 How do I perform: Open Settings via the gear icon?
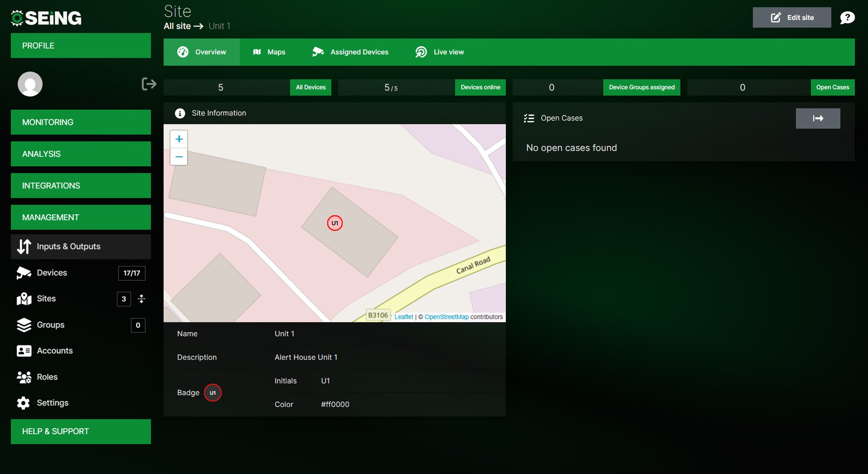click(x=23, y=403)
